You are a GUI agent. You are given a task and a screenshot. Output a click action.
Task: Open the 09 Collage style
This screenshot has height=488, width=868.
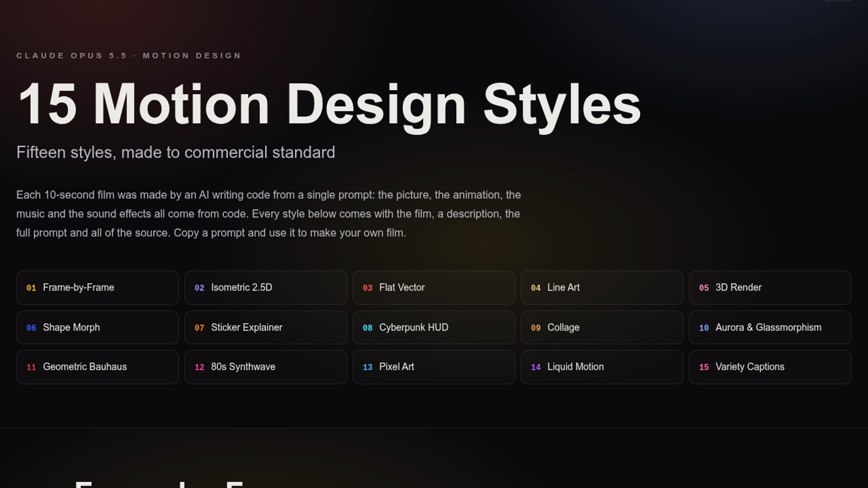[x=602, y=327]
